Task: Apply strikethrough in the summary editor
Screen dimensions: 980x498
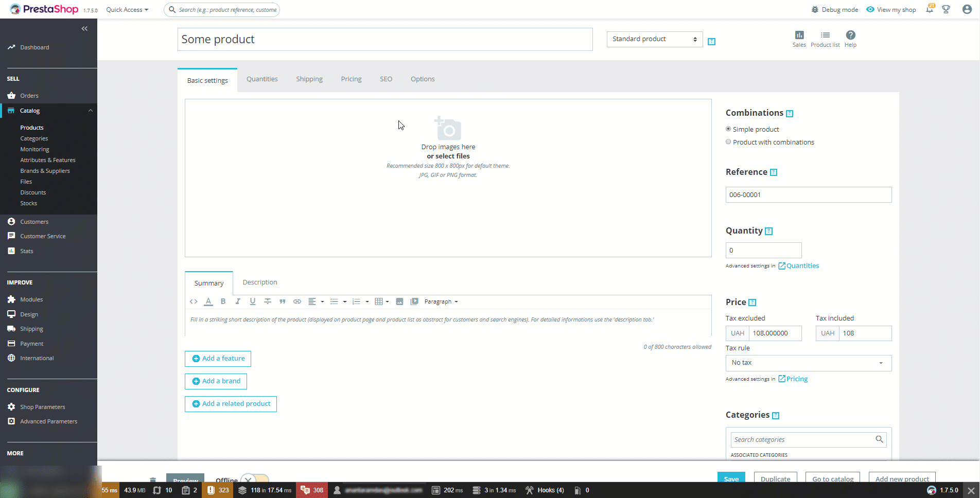Action: coord(268,301)
